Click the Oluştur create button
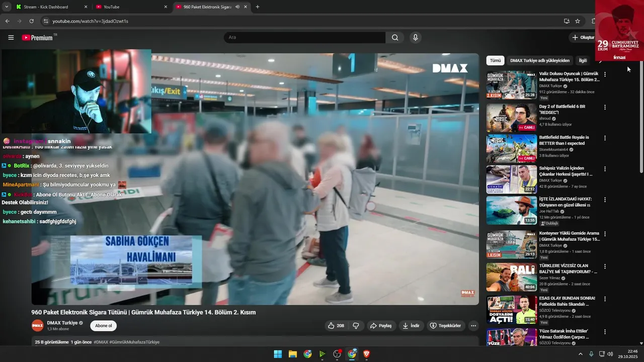The image size is (644, 362). [583, 38]
